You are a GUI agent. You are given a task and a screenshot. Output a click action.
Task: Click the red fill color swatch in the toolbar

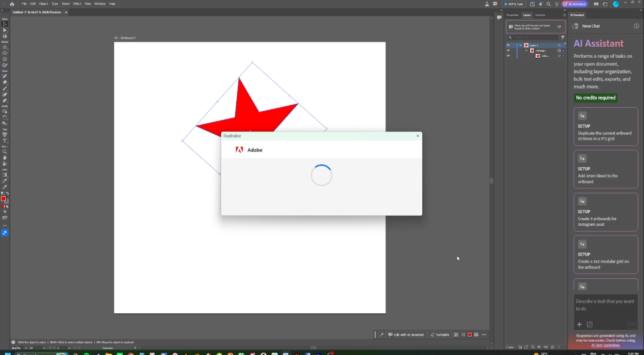coord(3,199)
